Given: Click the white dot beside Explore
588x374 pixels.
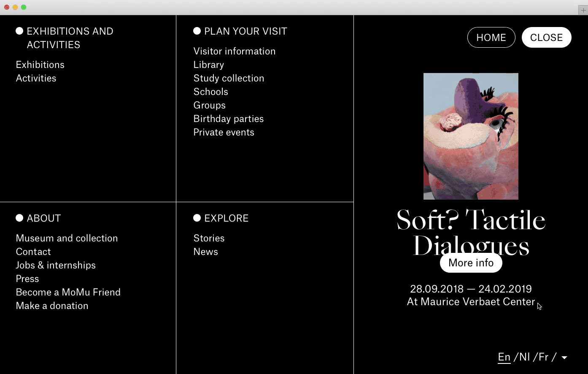Looking at the screenshot, I should [197, 218].
